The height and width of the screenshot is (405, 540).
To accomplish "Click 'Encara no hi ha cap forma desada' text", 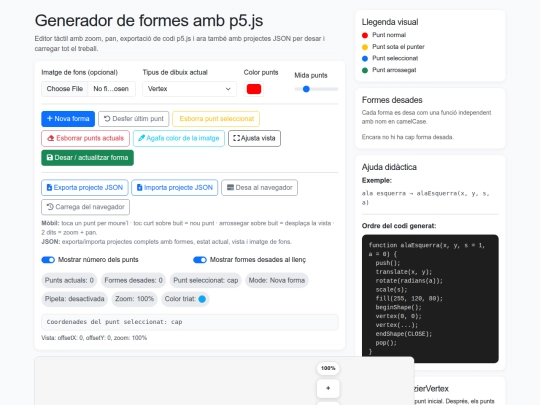I will click(x=408, y=137).
